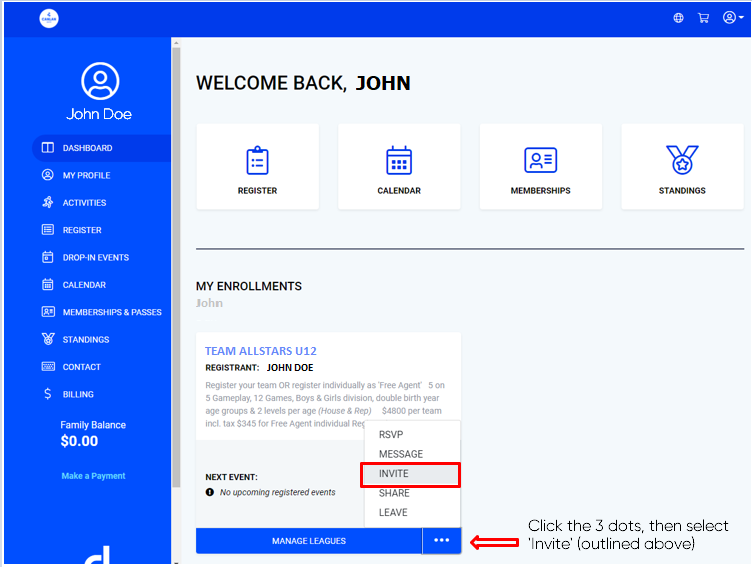752x567 pixels.
Task: Click the Memberships ID card tile
Action: (540, 166)
